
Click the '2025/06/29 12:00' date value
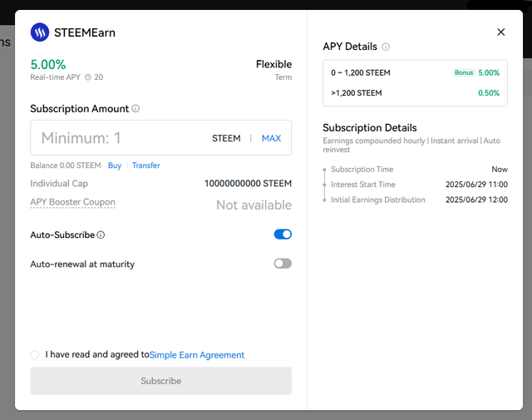(x=476, y=200)
